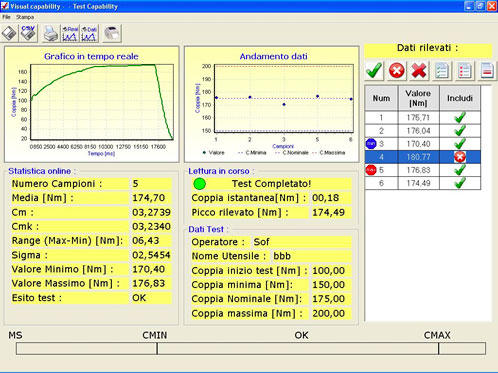Click the Operatore field showing Sof
498x373 pixels.
tap(302, 242)
